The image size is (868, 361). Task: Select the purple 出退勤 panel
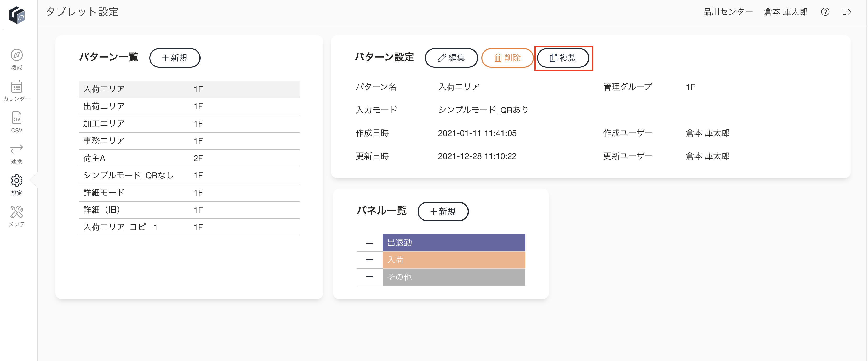pyautogui.click(x=454, y=243)
